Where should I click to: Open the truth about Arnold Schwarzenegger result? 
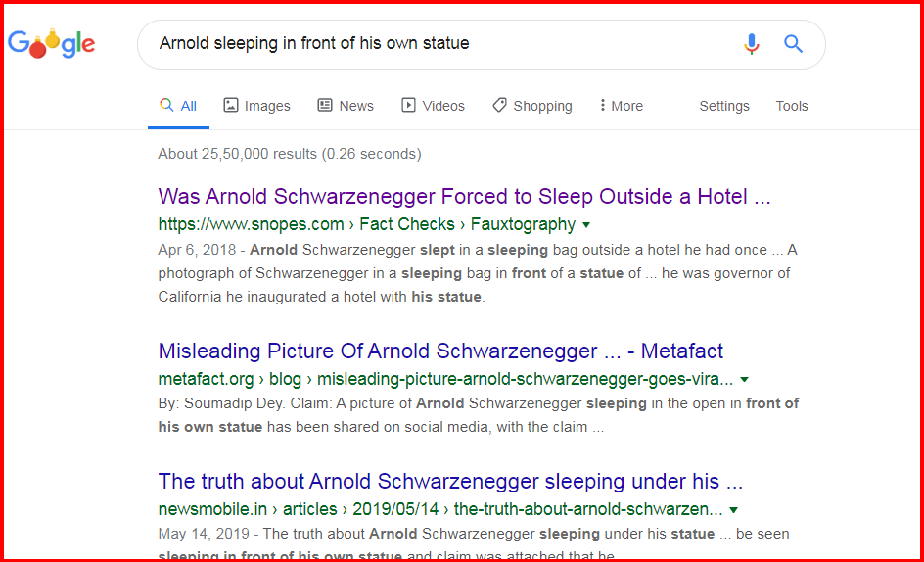click(x=450, y=481)
